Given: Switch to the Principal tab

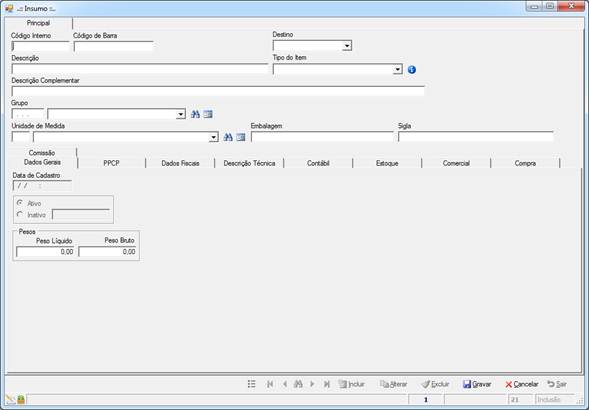Looking at the screenshot, I should (38, 23).
